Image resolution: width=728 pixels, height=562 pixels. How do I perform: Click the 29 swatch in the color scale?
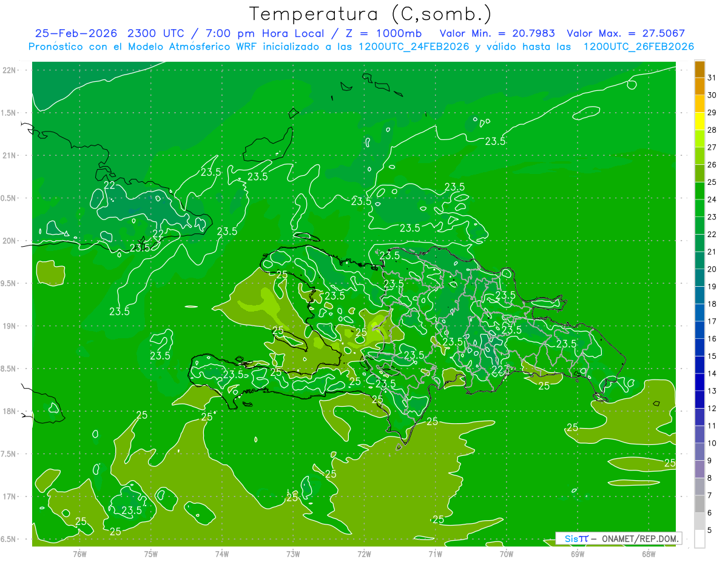(x=699, y=104)
